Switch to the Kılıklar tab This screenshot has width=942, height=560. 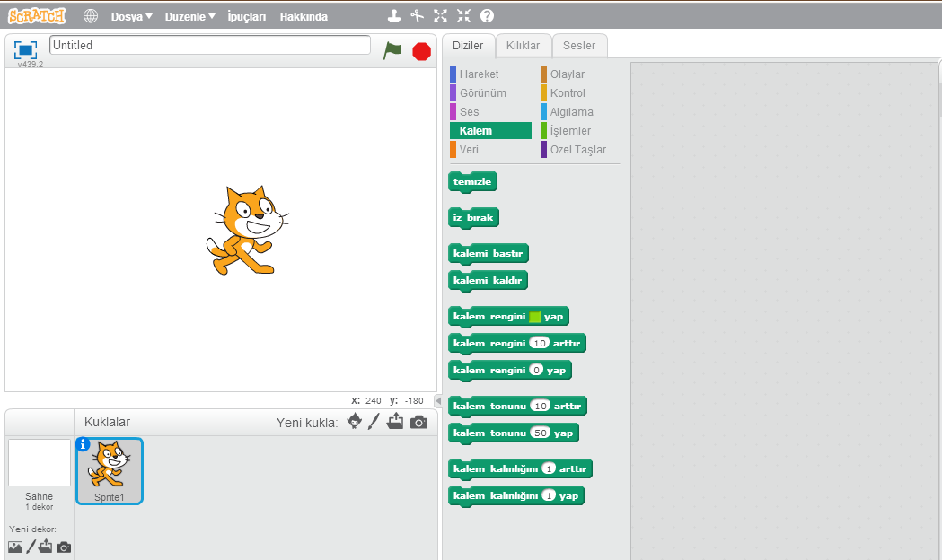tap(523, 46)
